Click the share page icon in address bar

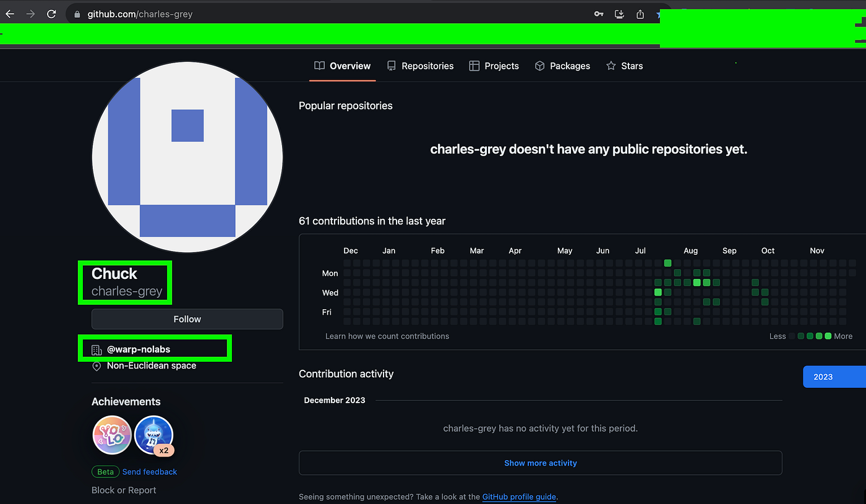click(x=640, y=14)
